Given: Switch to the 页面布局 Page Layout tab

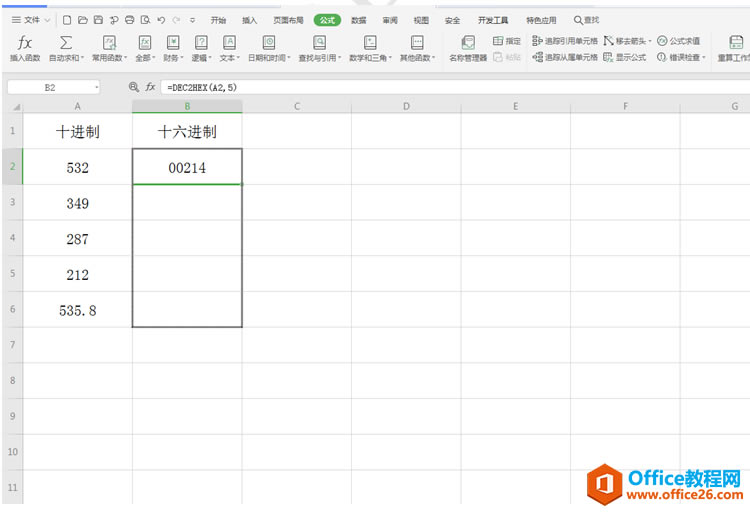Looking at the screenshot, I should coord(288,20).
